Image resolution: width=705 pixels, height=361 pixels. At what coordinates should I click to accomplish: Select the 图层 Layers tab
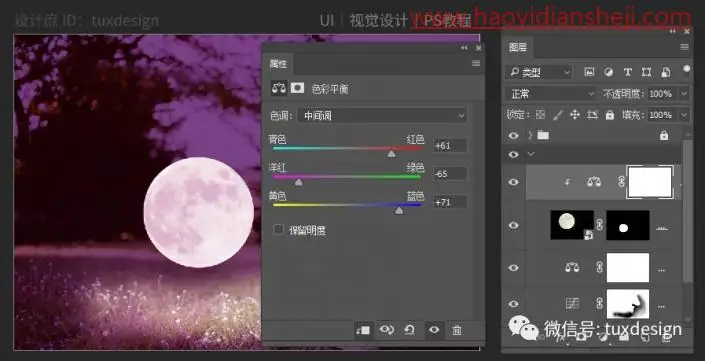(x=518, y=47)
